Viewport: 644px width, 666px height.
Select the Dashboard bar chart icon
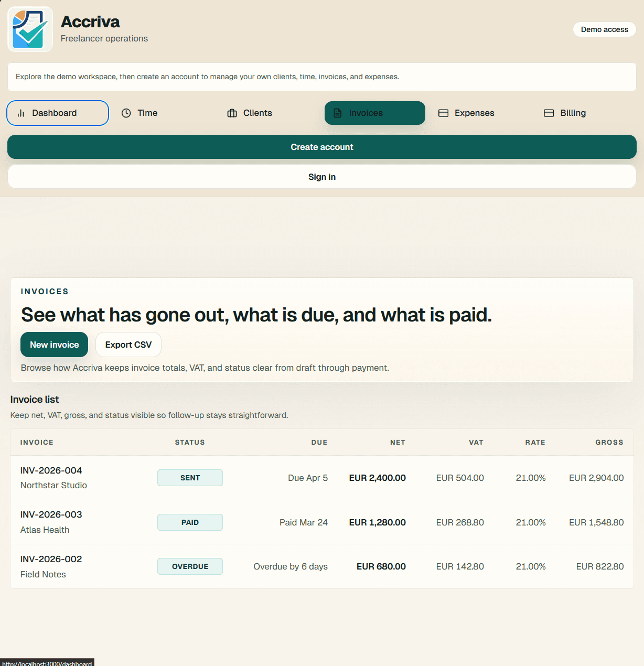tap(19, 113)
